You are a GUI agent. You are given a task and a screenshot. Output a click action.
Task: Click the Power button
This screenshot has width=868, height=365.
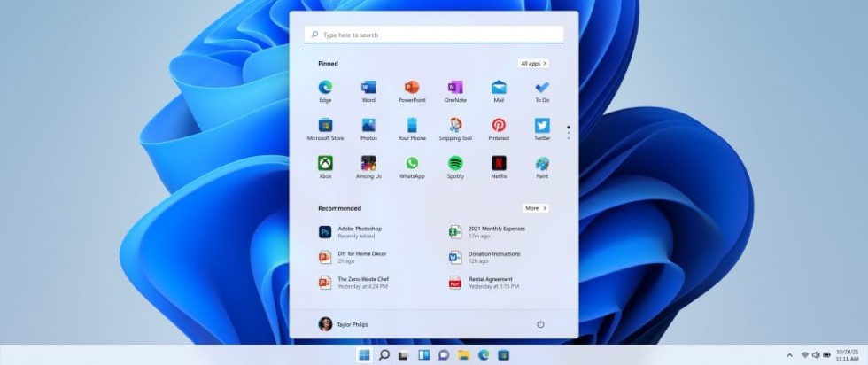(x=540, y=324)
